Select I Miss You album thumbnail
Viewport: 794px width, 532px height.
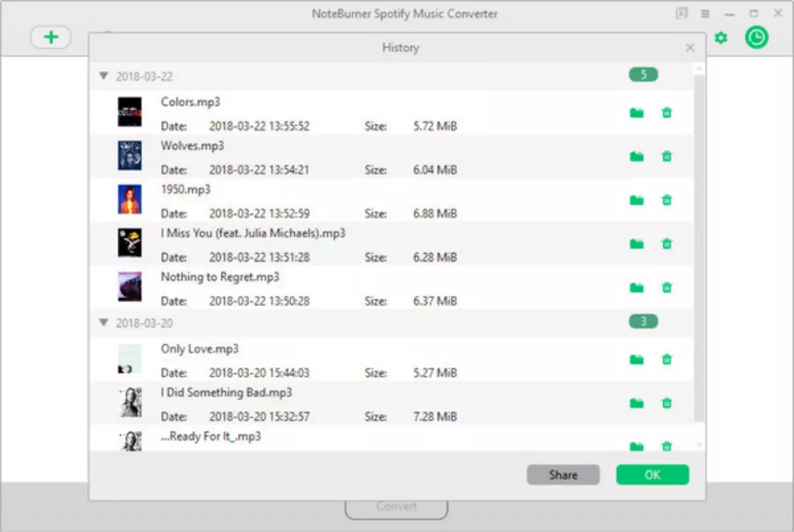tap(130, 243)
